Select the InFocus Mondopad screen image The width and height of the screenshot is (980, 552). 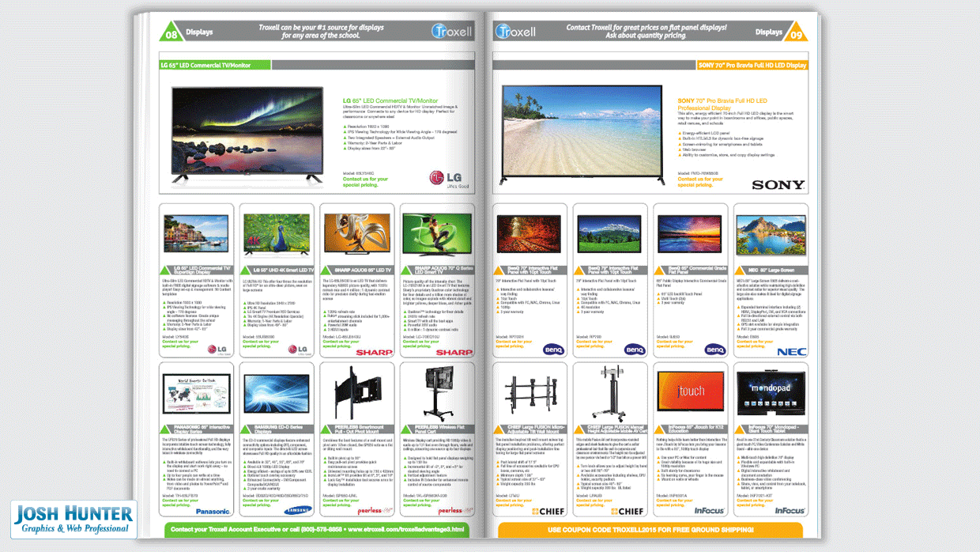click(771, 394)
